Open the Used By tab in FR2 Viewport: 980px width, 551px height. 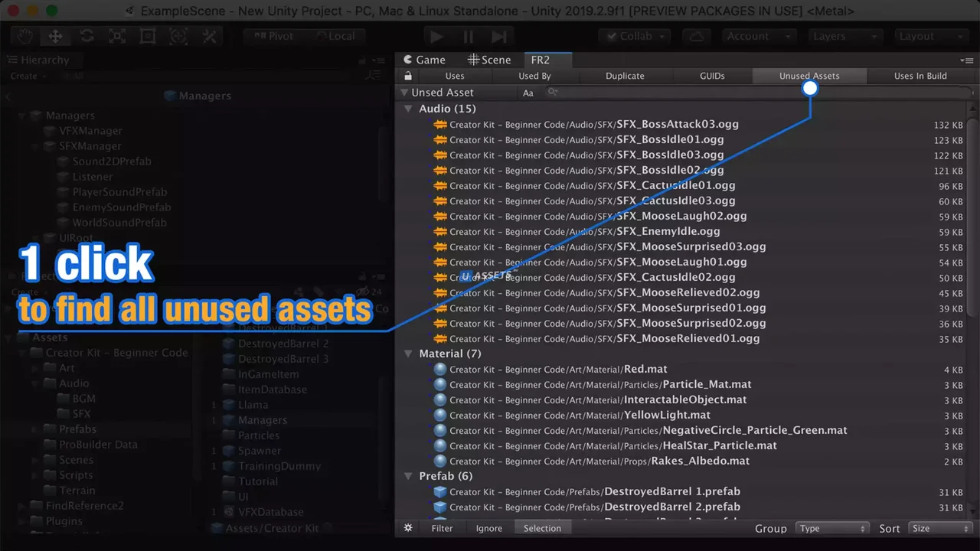pos(534,76)
